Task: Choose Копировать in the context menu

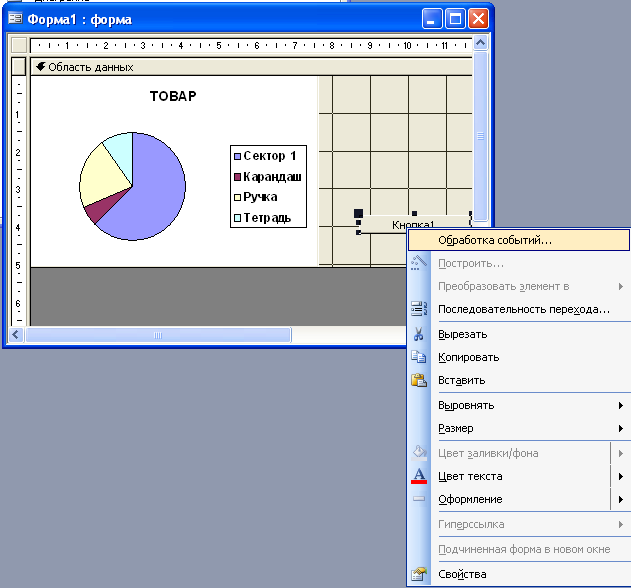Action: [x=519, y=357]
